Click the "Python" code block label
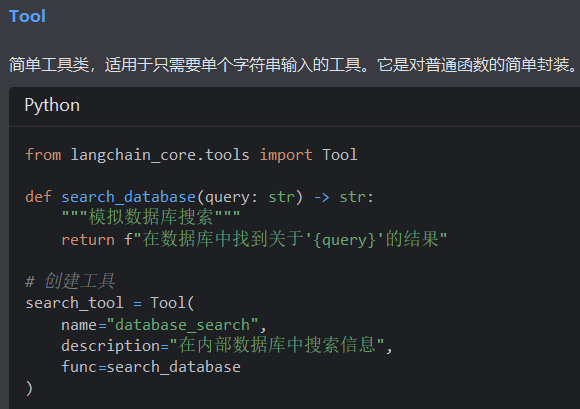Viewport: 580px width, 409px height. click(52, 105)
